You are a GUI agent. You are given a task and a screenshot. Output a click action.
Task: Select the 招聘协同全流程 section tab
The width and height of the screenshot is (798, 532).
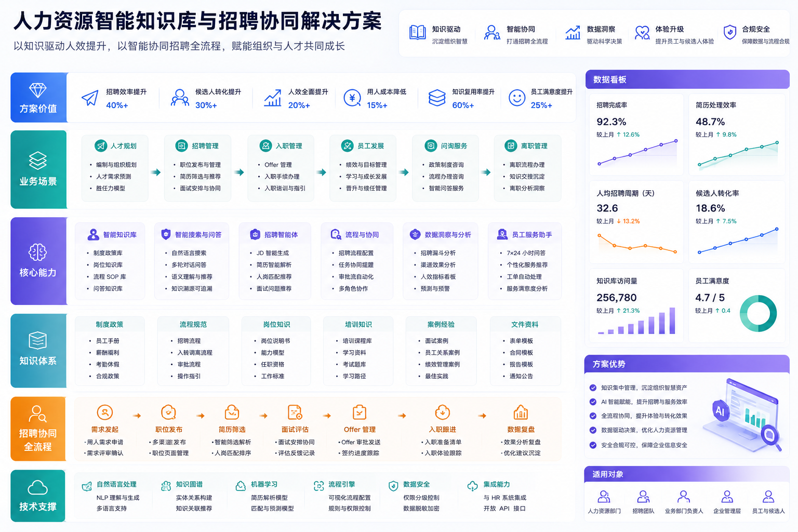click(x=38, y=429)
